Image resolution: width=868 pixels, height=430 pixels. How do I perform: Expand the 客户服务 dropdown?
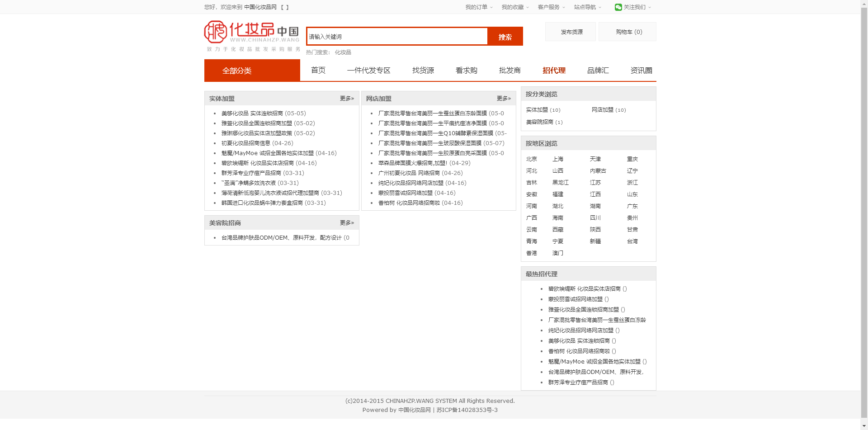tap(551, 7)
